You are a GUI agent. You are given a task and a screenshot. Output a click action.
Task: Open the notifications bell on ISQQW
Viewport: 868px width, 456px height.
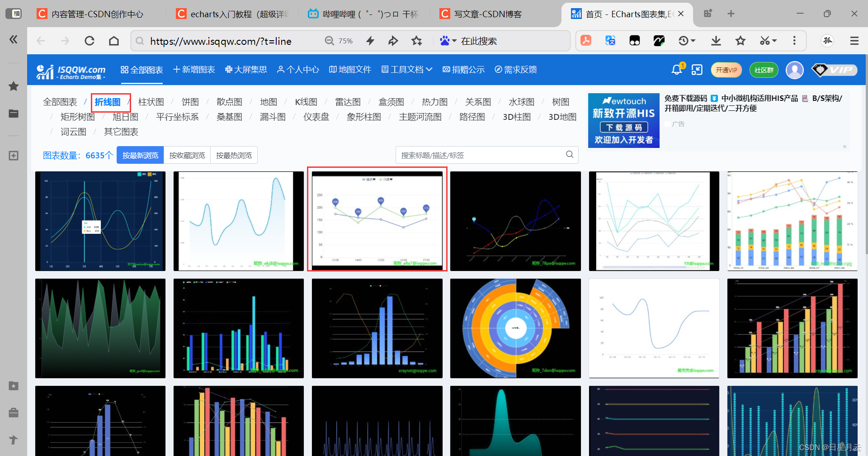tap(677, 70)
